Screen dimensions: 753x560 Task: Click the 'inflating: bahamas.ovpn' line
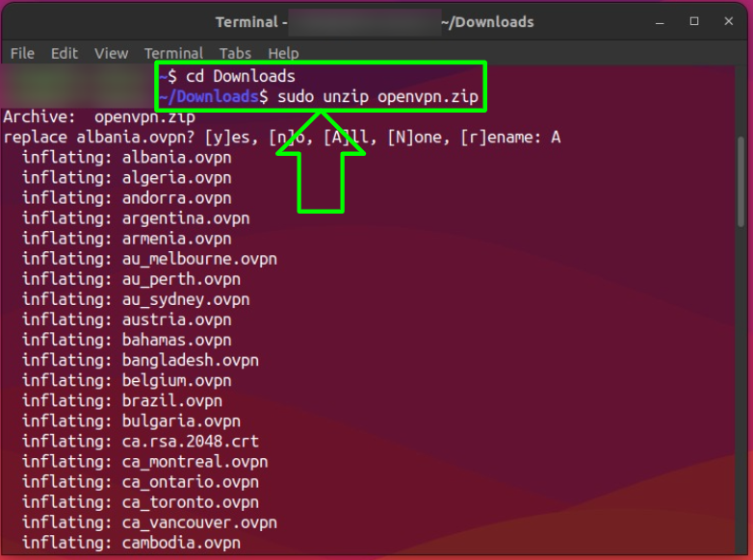127,341
